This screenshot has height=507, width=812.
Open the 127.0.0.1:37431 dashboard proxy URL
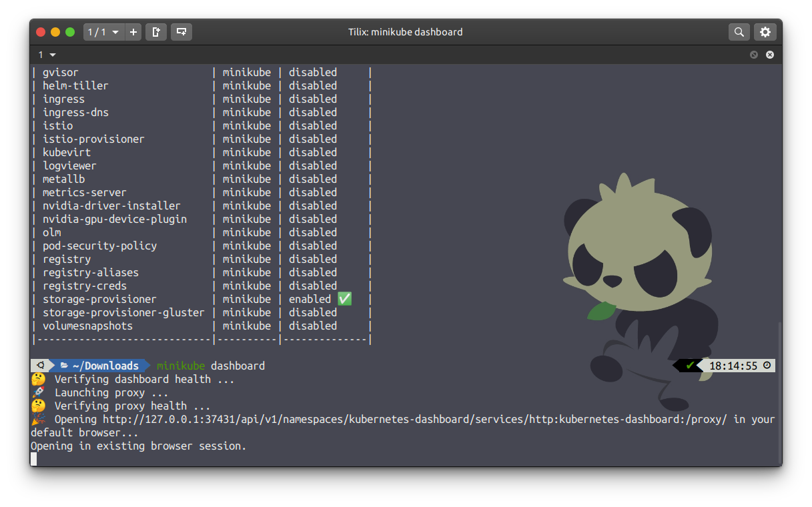pos(415,419)
